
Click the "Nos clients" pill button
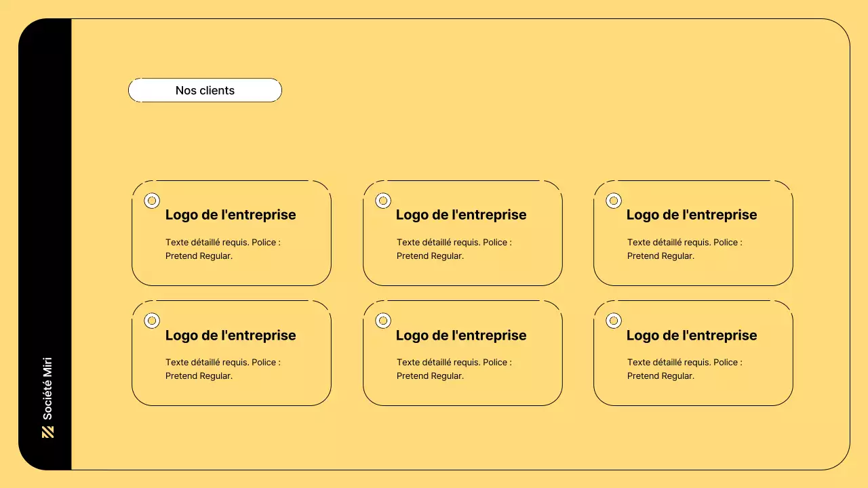(205, 89)
